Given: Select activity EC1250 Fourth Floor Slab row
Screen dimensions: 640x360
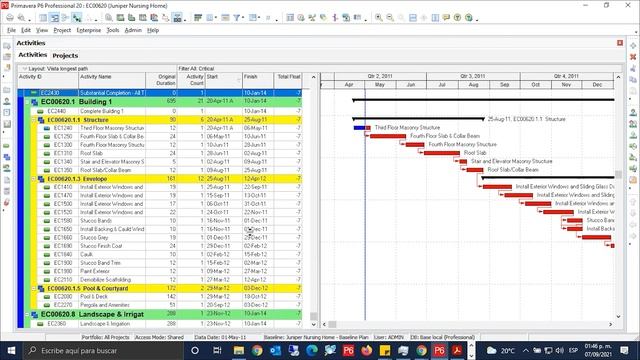Looking at the screenshot, I should (169, 136).
